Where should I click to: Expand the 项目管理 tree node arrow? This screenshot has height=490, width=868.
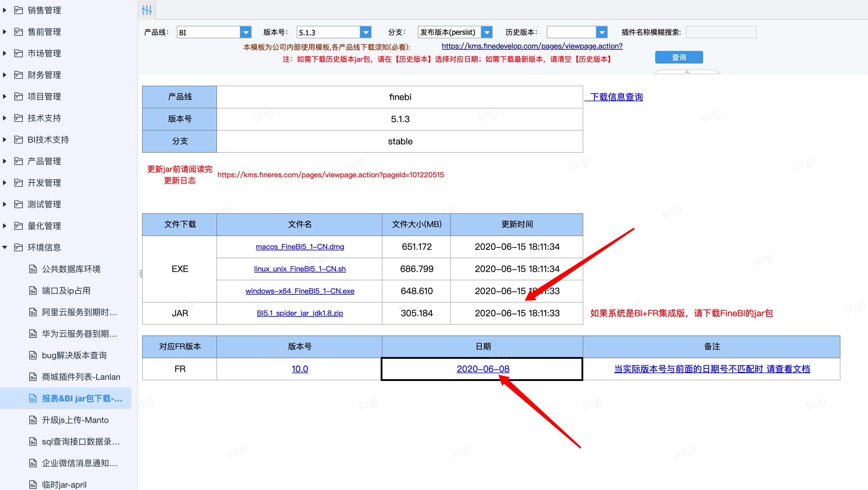coord(5,96)
